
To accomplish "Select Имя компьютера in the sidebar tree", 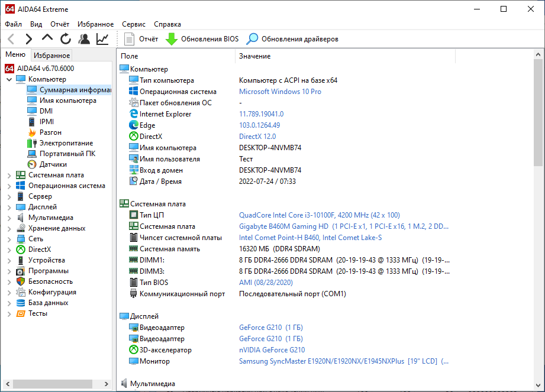I will pos(68,101).
